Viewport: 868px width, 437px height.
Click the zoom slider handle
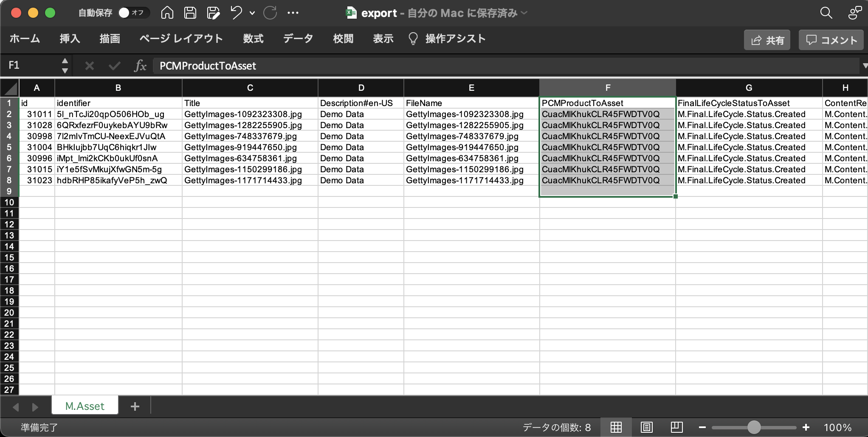[754, 427]
